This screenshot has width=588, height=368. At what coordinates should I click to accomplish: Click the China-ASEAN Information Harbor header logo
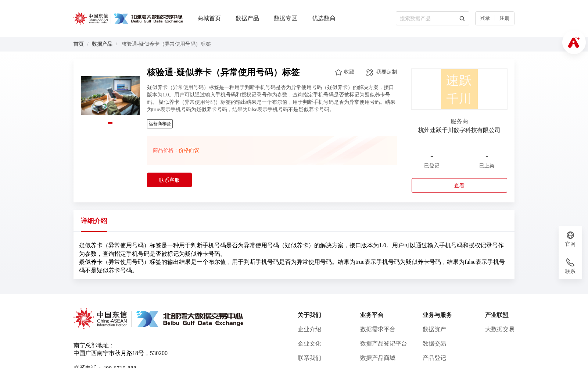91,18
